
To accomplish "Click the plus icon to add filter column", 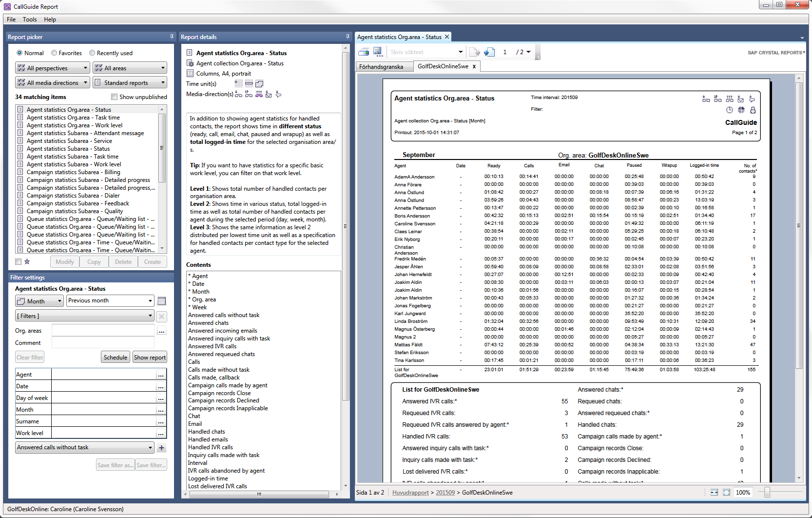I will coord(162,448).
